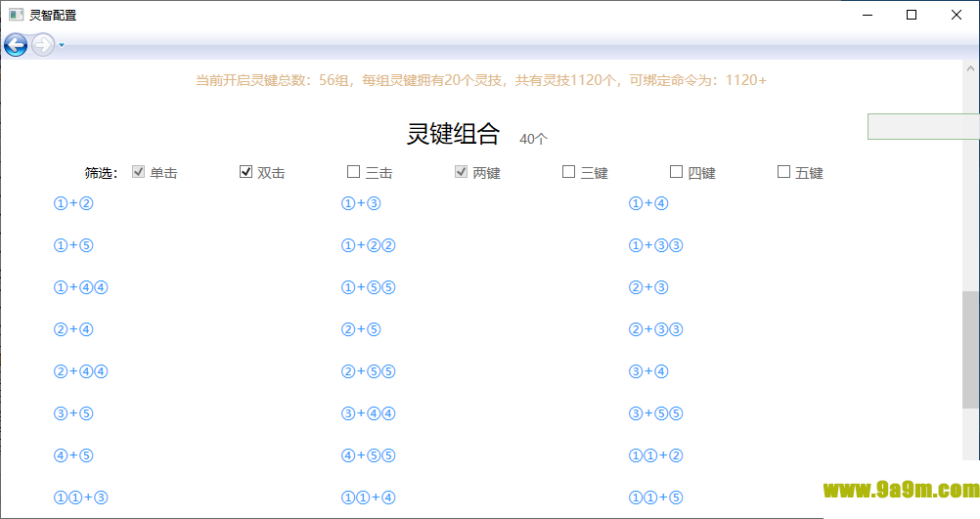
Task: Click the ④+⑤ combination link
Action: point(73,455)
